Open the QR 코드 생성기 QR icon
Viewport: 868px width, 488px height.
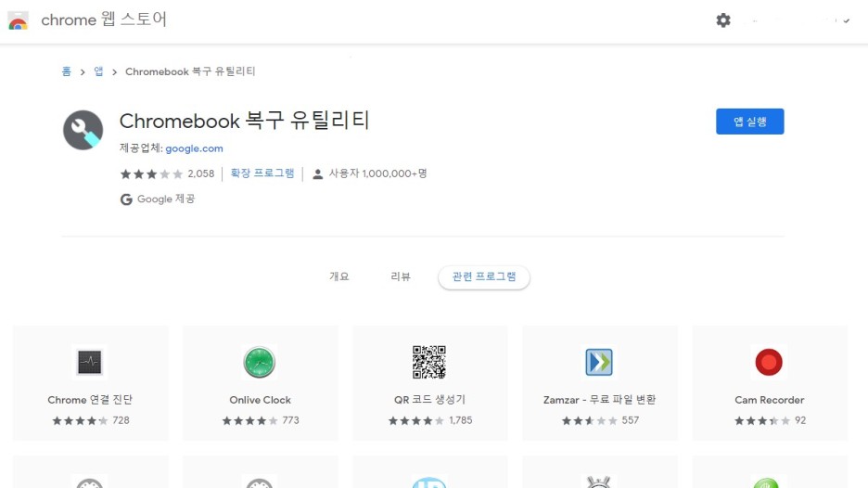pos(429,362)
